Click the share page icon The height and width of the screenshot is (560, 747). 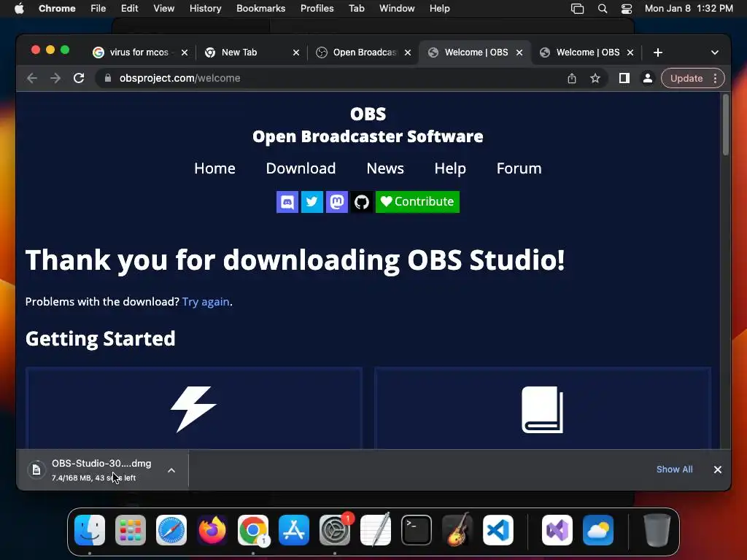point(572,78)
